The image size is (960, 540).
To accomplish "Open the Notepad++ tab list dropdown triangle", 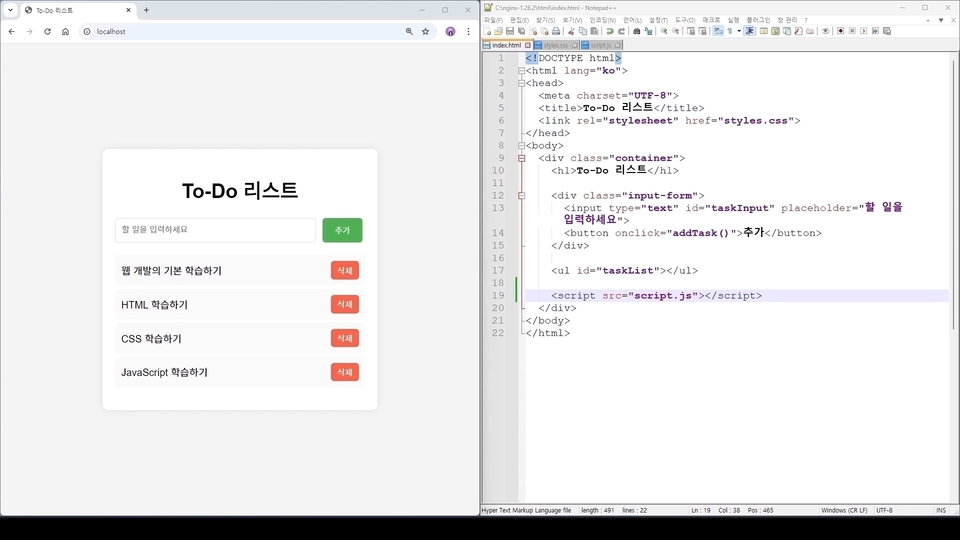I will [x=941, y=20].
